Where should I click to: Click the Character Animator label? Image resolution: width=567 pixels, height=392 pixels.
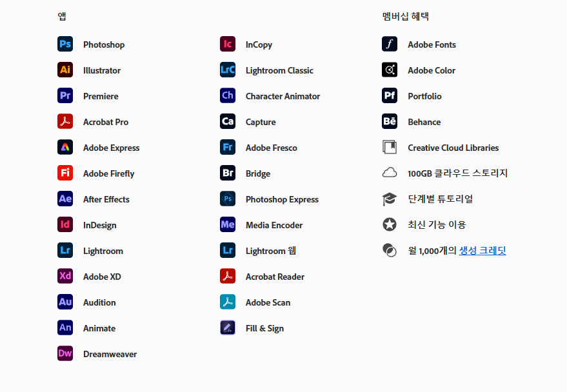(x=283, y=96)
